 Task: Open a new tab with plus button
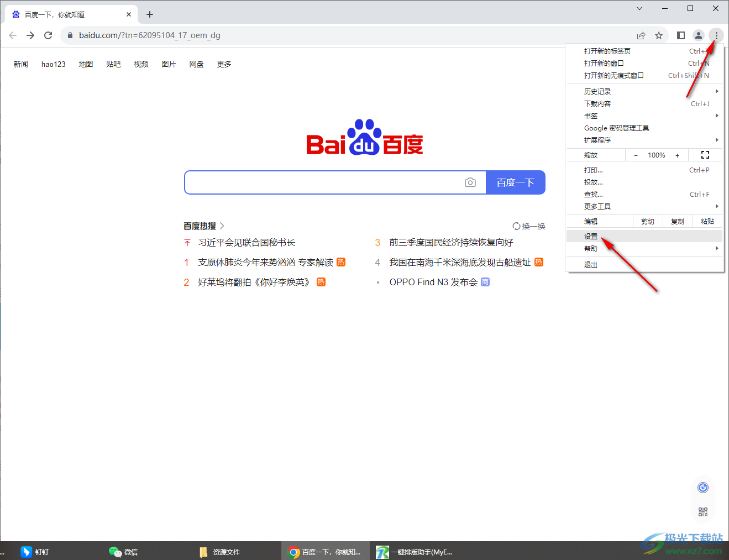pyautogui.click(x=150, y=14)
